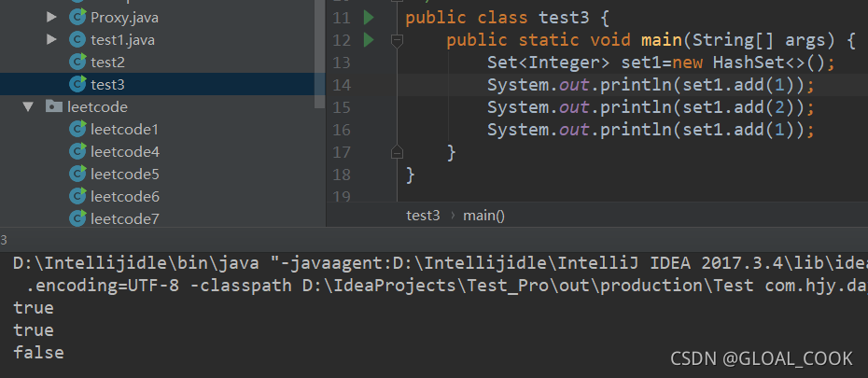This screenshot has width=868, height=378.
Task: Click 'public class test3 {' code line
Action: point(507,18)
